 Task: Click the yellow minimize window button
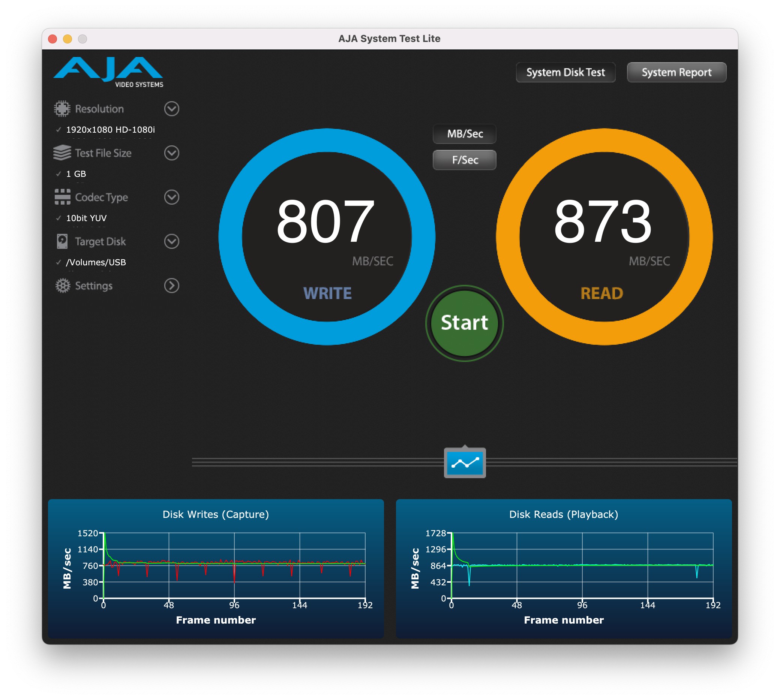pos(67,39)
